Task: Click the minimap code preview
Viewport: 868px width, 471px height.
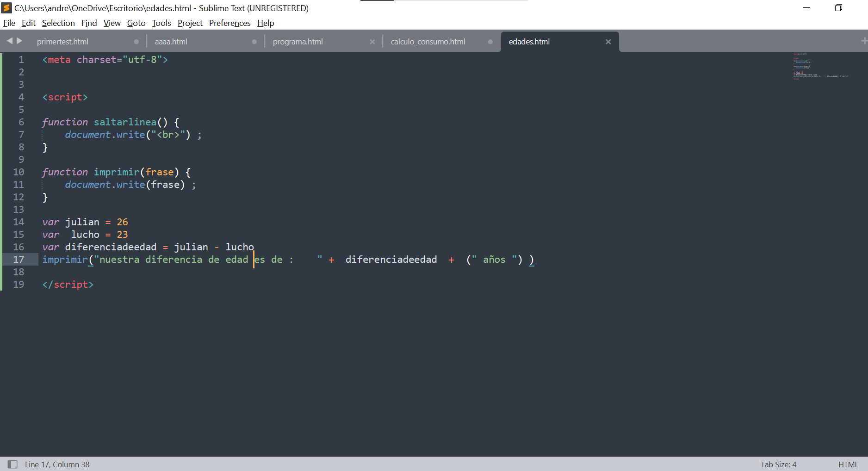Action: pos(821,66)
